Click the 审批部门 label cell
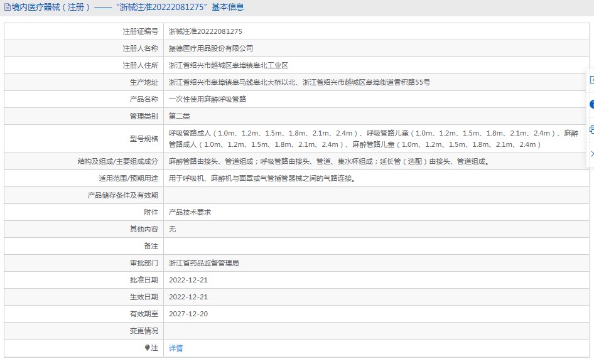The width and height of the screenshot is (594, 364). pos(84,263)
